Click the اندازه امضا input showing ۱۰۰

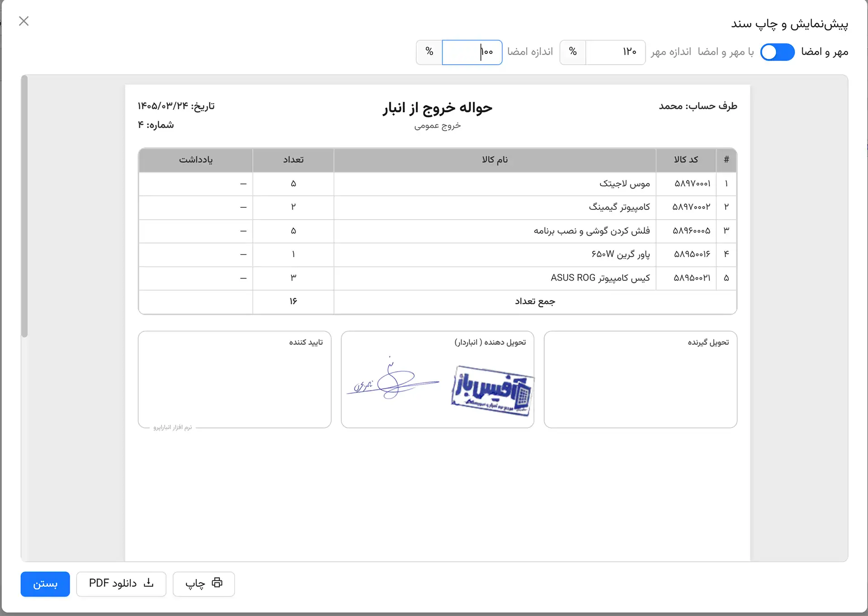tap(472, 52)
